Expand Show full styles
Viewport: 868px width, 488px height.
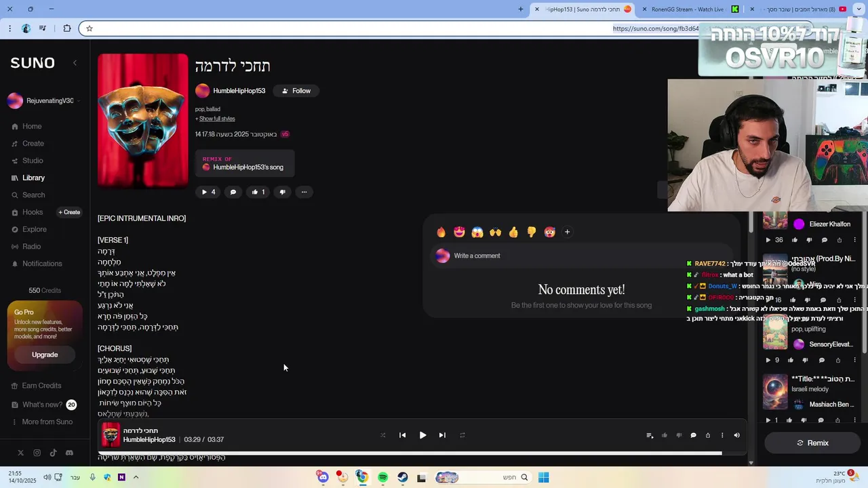click(x=216, y=119)
